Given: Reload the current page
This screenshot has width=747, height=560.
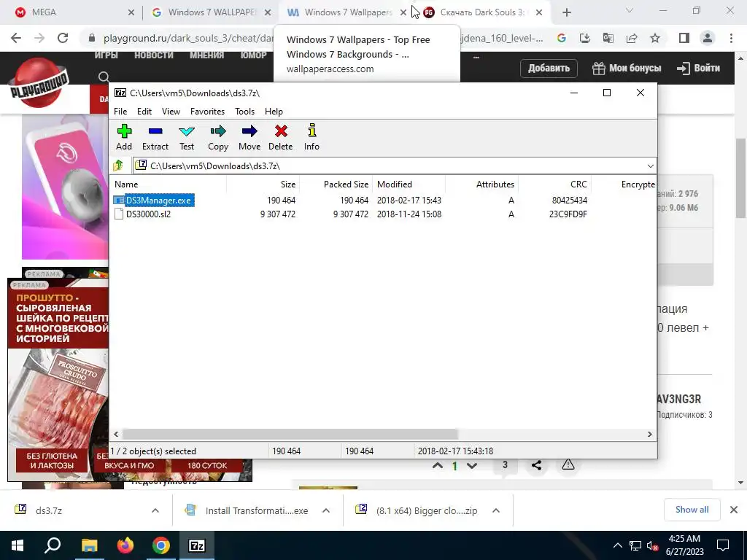Looking at the screenshot, I should 63,38.
